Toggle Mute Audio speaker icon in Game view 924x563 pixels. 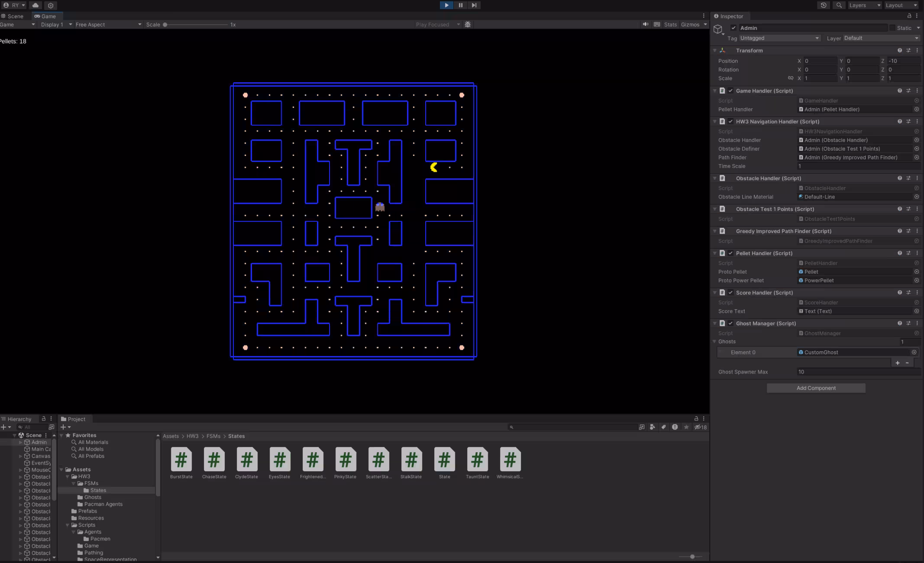tap(645, 24)
